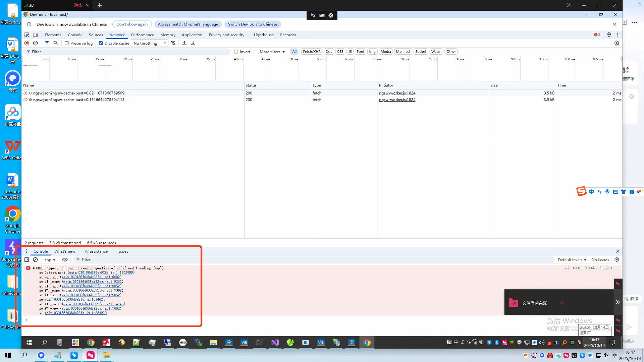644x362 pixels.
Task: Uncheck Disable cache checkbox
Action: click(x=101, y=43)
